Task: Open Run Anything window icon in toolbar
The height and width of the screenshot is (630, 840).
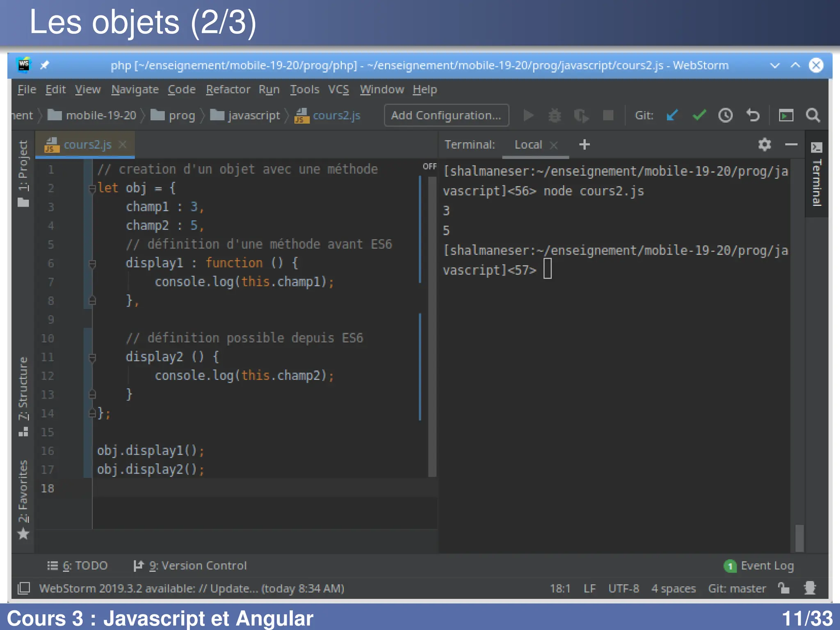Action: 786,116
